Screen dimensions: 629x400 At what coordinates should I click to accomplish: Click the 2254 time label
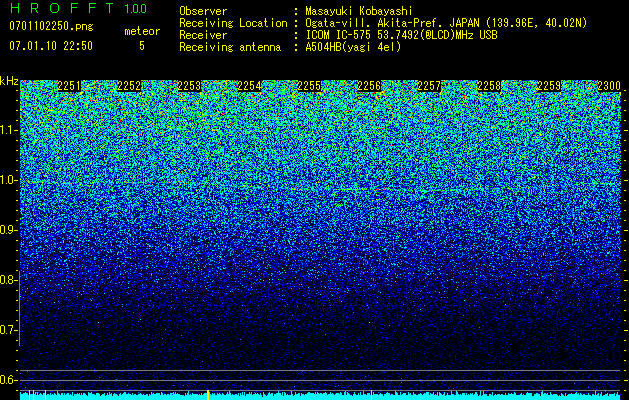click(x=249, y=86)
